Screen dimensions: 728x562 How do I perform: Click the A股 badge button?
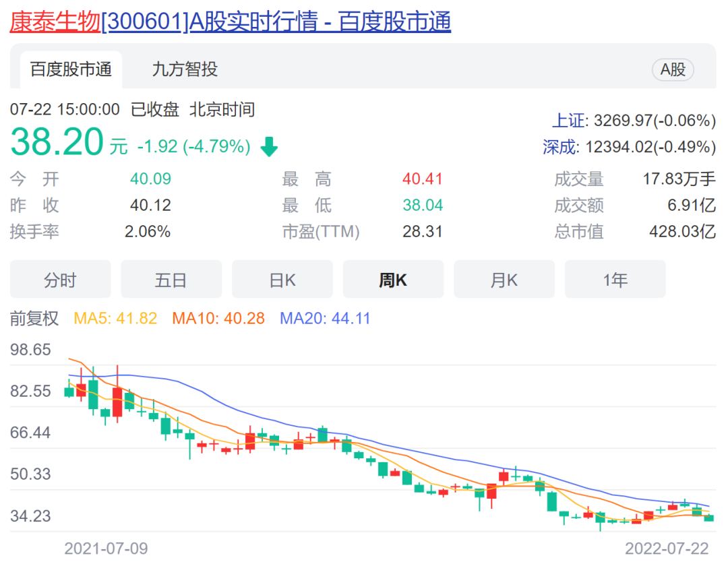(672, 69)
